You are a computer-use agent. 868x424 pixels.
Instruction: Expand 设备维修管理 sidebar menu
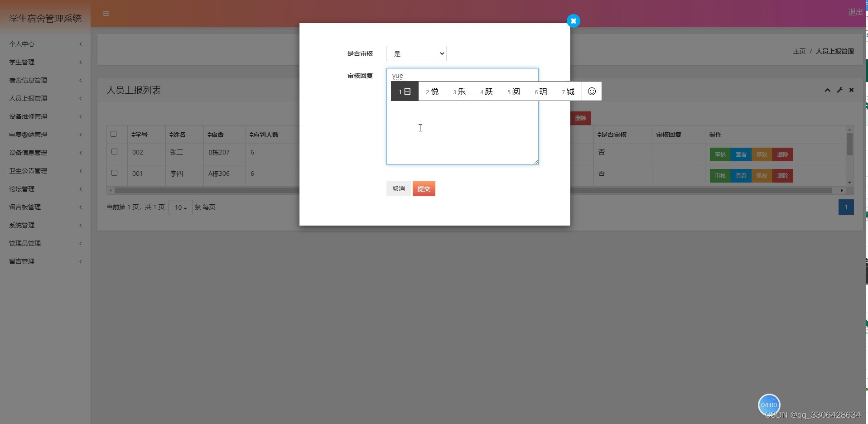(x=45, y=116)
